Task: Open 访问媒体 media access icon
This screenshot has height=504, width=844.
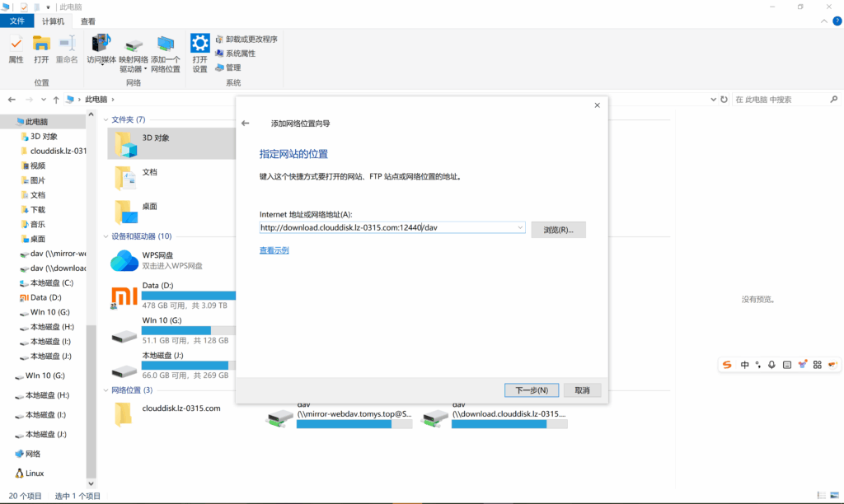Action: coord(101,44)
